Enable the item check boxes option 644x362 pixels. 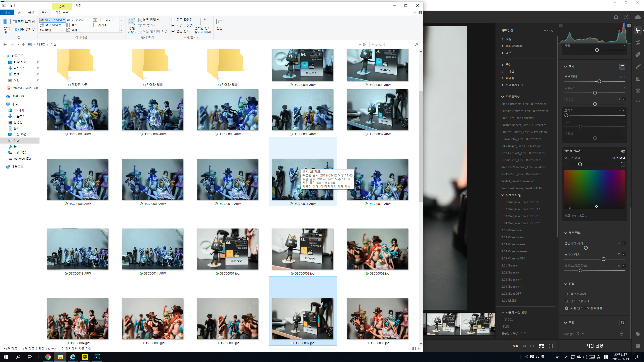coord(182,20)
